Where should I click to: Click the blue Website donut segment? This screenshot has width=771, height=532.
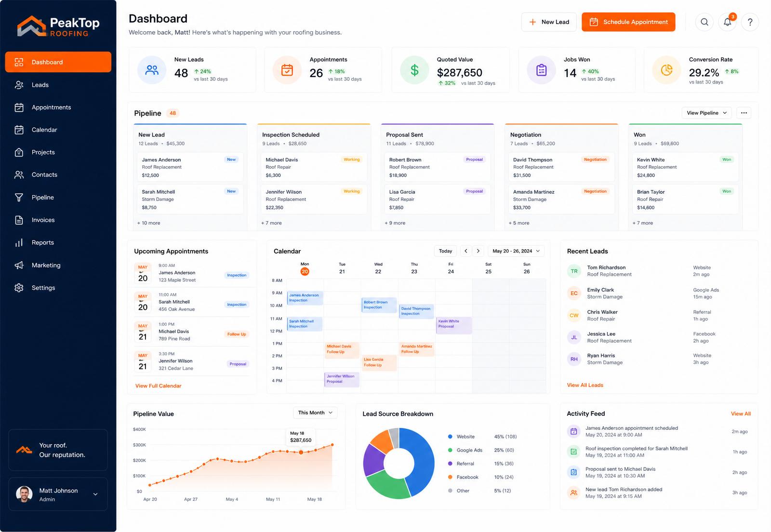pos(422,460)
